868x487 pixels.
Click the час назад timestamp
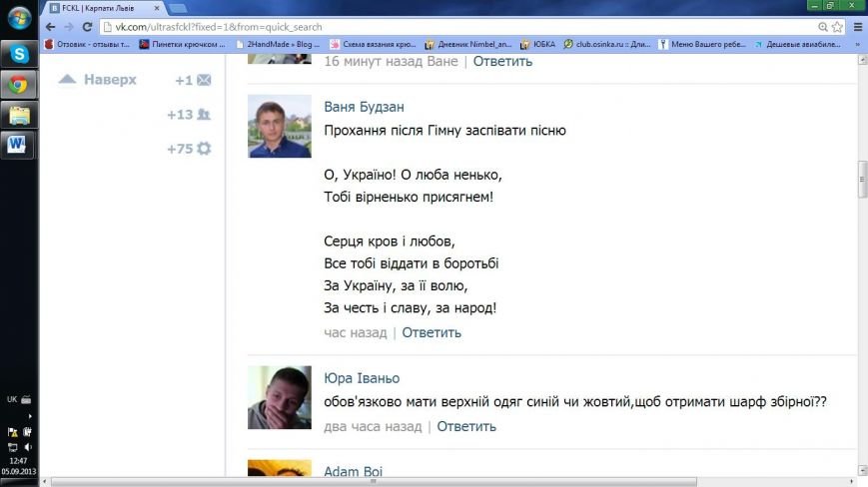click(356, 332)
